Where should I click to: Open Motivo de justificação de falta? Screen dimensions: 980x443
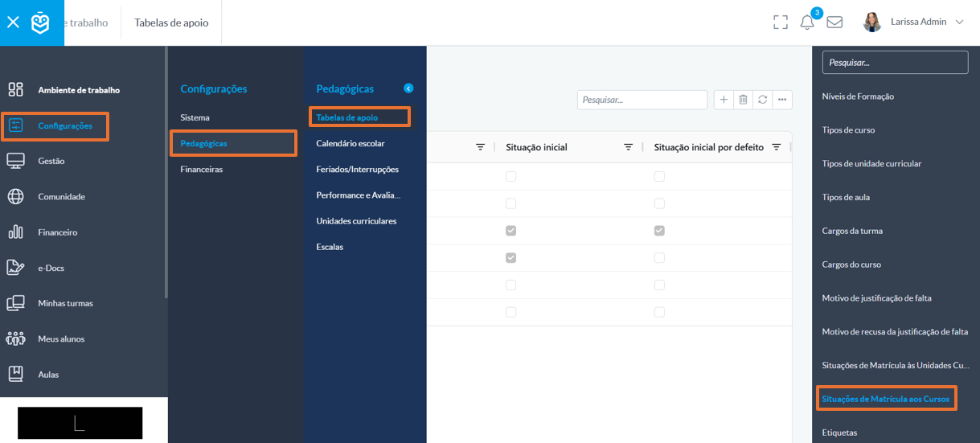coord(876,298)
